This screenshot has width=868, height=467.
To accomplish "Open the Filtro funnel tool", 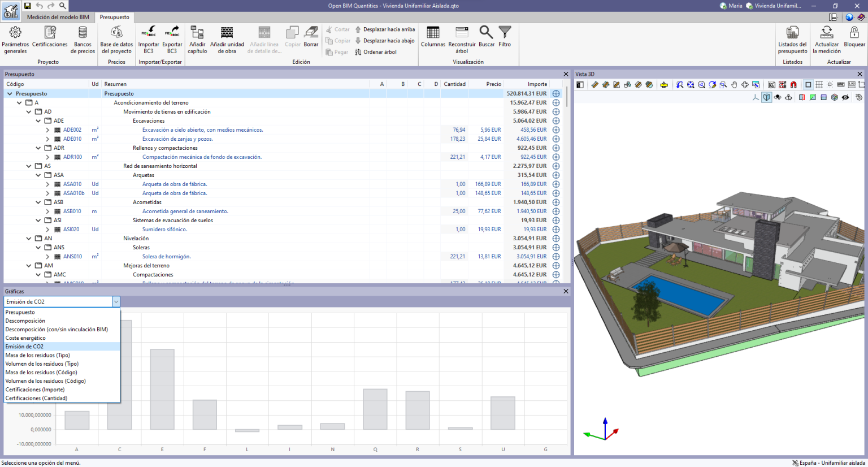I will coord(505,36).
